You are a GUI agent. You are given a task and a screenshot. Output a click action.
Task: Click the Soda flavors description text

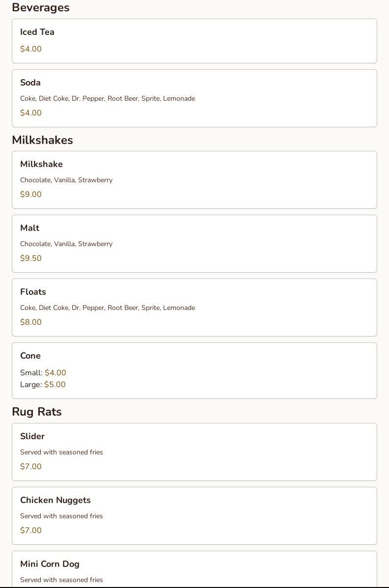(x=108, y=98)
